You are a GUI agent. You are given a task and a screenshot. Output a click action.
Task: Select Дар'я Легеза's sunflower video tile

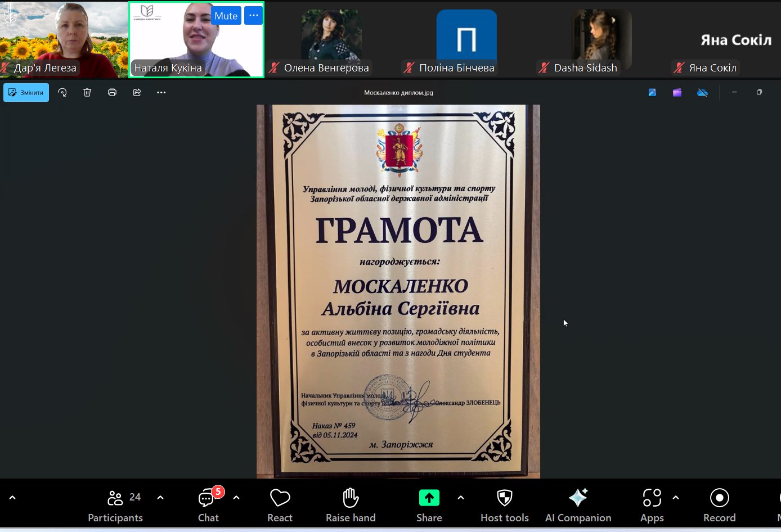64,39
